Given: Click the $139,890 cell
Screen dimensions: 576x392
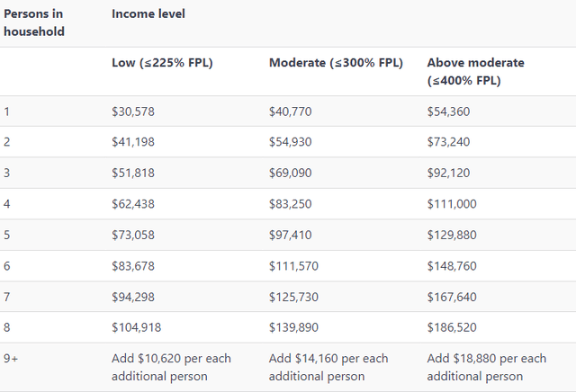Looking at the screenshot, I should (x=293, y=327).
